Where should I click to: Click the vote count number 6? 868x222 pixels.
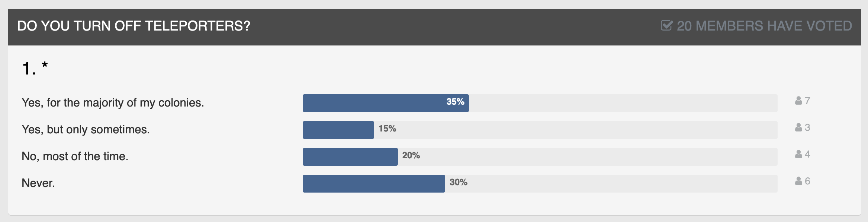[x=807, y=181]
